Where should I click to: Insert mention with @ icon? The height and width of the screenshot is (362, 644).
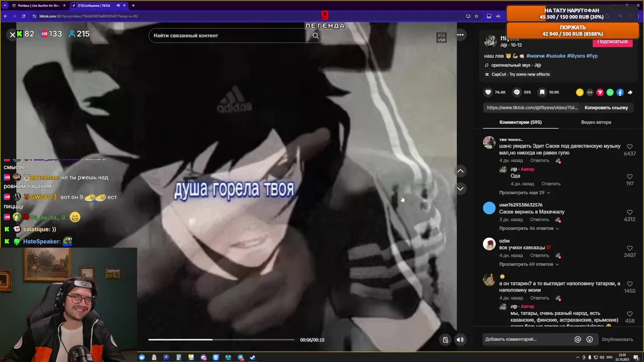[x=578, y=339]
